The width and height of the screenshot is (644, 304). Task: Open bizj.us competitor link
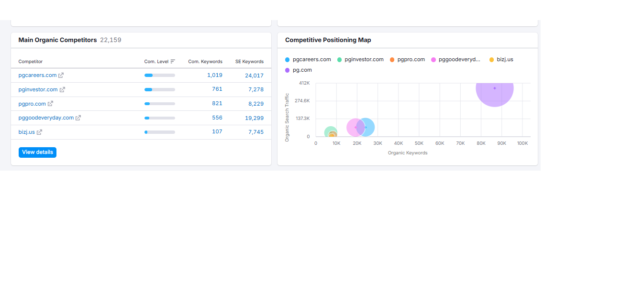click(x=27, y=132)
